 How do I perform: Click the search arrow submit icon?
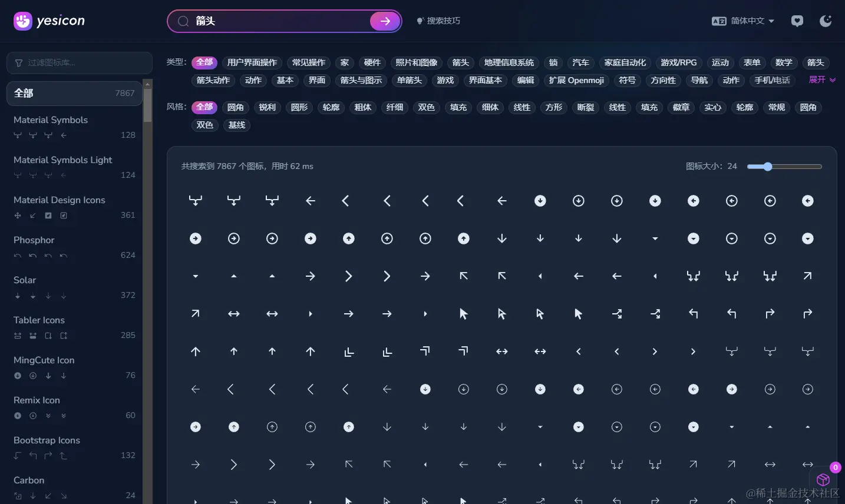point(385,21)
